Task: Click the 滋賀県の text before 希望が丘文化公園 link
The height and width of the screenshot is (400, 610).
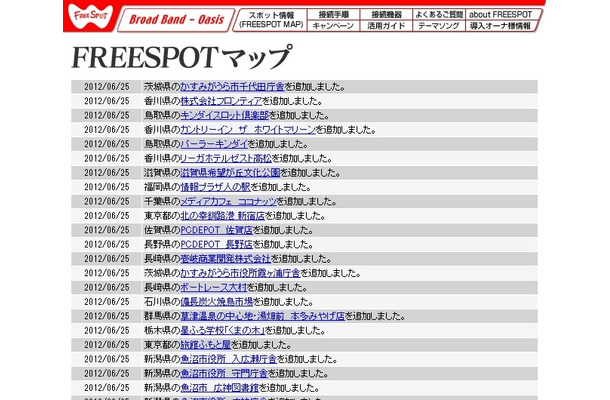Action: pos(162,173)
